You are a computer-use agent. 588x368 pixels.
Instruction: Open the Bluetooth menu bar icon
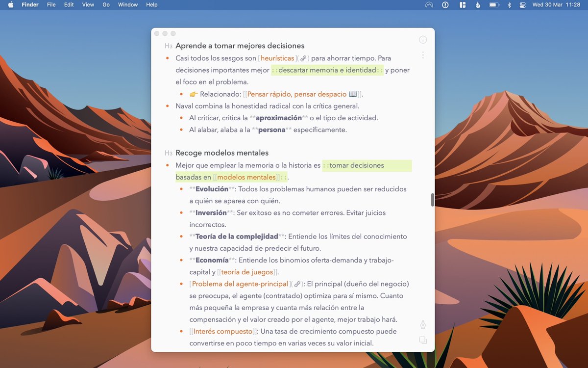[x=509, y=5]
